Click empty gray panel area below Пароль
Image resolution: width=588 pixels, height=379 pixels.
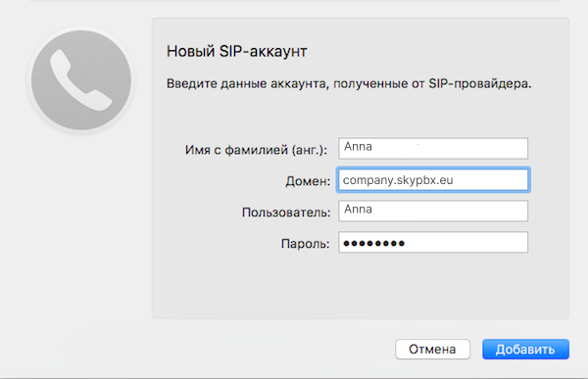pyautogui.click(x=360, y=287)
